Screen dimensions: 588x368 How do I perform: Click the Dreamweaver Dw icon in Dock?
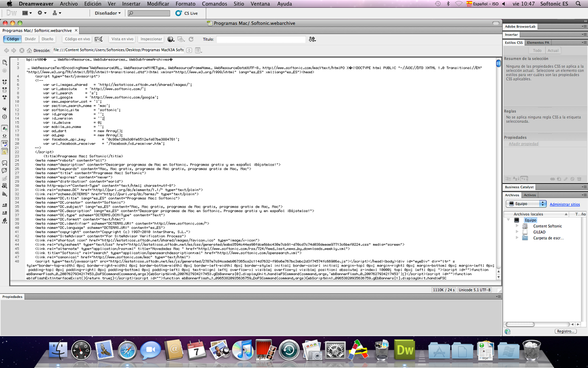click(405, 350)
